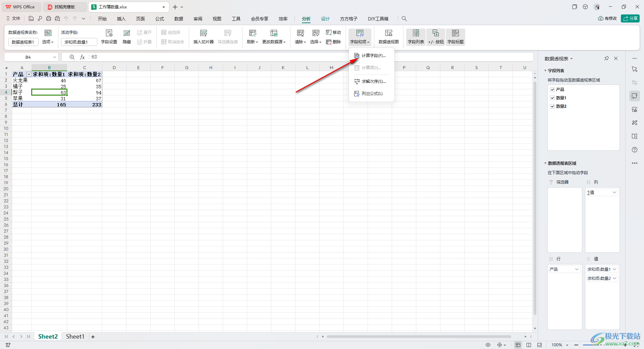
Task: Click the WPS Office home tab
Action: pos(21,7)
